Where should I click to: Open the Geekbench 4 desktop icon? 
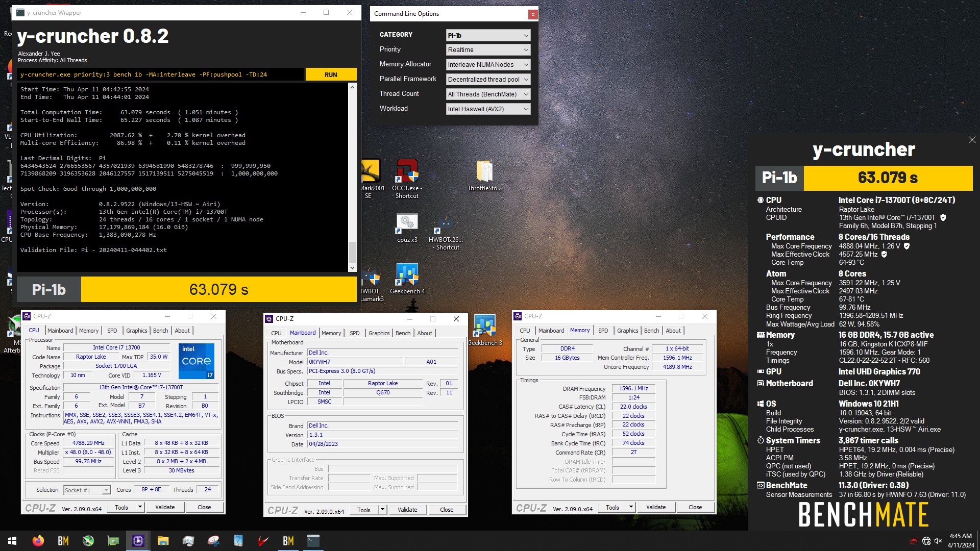point(407,279)
